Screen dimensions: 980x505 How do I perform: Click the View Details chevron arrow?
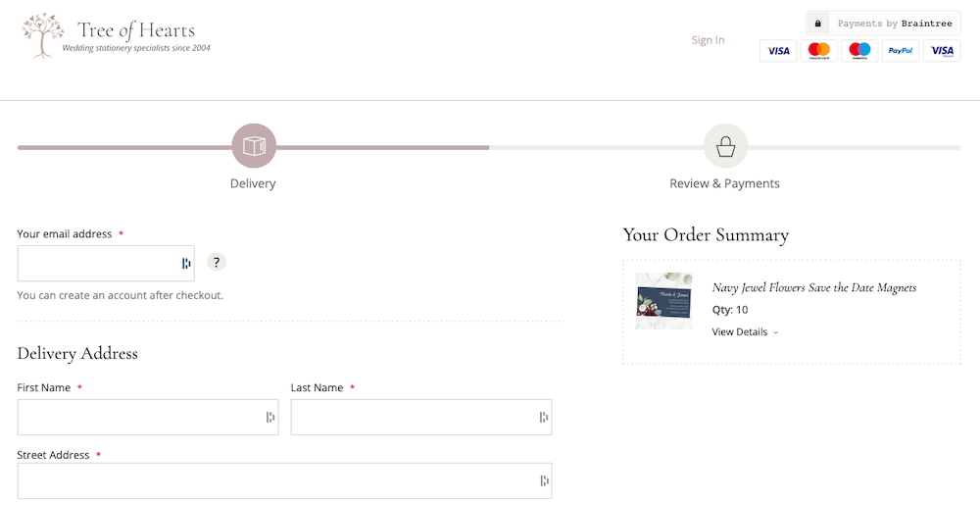775,332
